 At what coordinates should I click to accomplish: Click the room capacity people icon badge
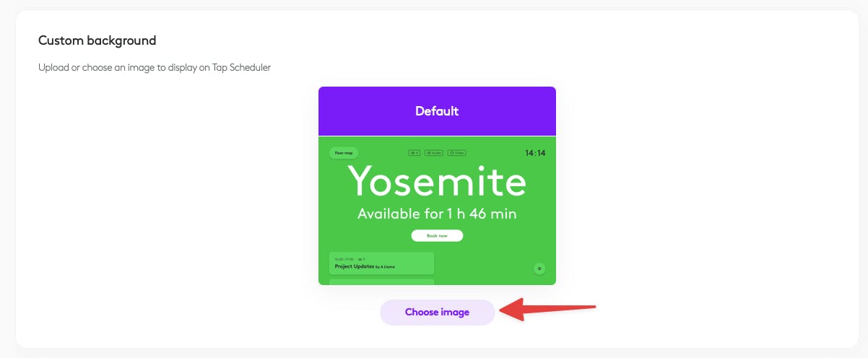414,153
